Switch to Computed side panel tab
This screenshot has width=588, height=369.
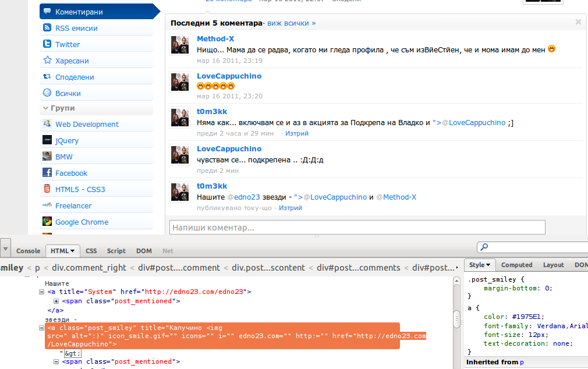pos(517,265)
